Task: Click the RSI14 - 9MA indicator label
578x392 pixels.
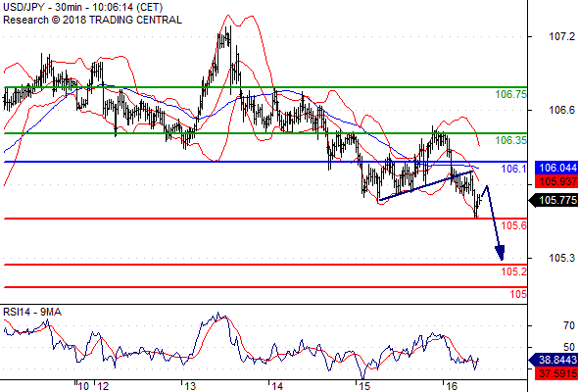Action: click(x=32, y=312)
